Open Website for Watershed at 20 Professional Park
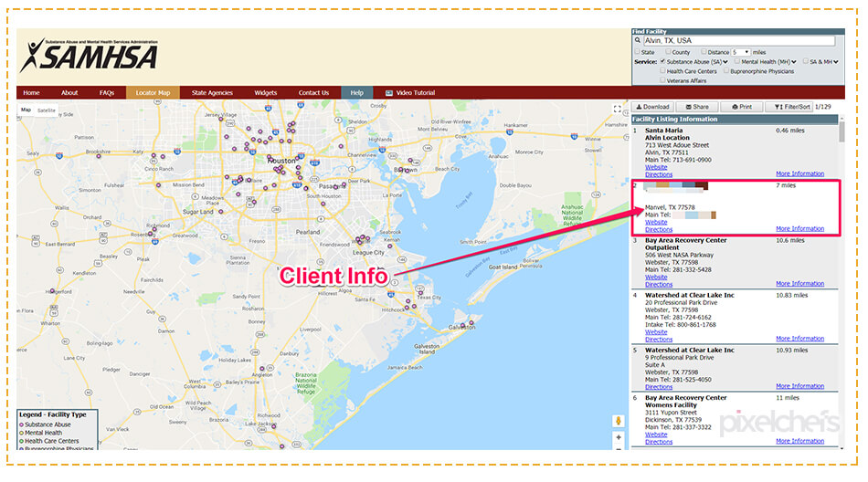868x482 pixels. pyautogui.click(x=656, y=332)
